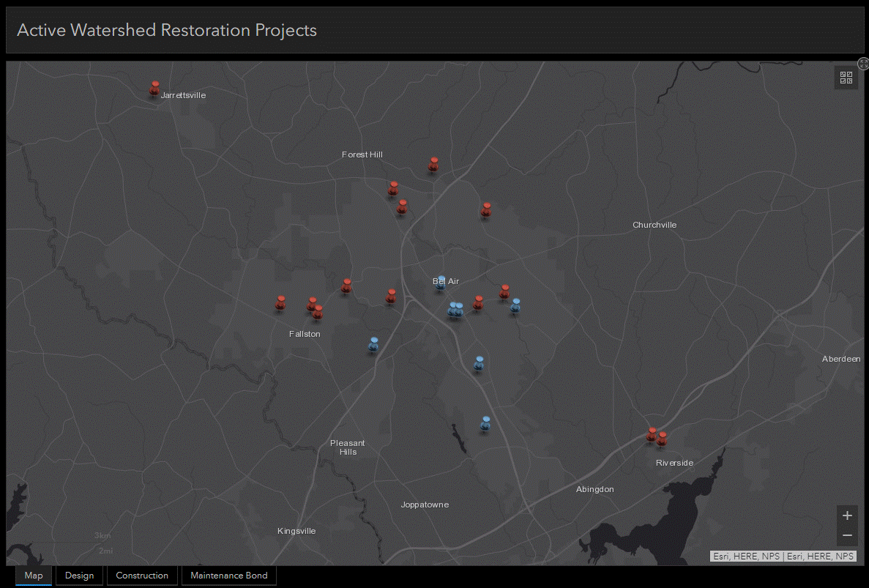869x588 pixels.
Task: Switch to the Design tab
Action: [x=79, y=576]
